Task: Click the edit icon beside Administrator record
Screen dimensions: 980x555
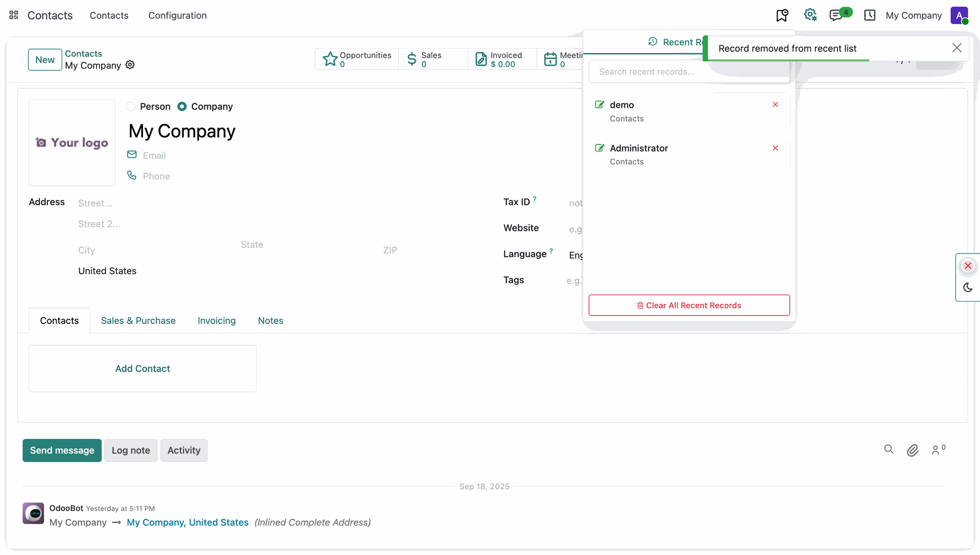Action: coord(600,148)
